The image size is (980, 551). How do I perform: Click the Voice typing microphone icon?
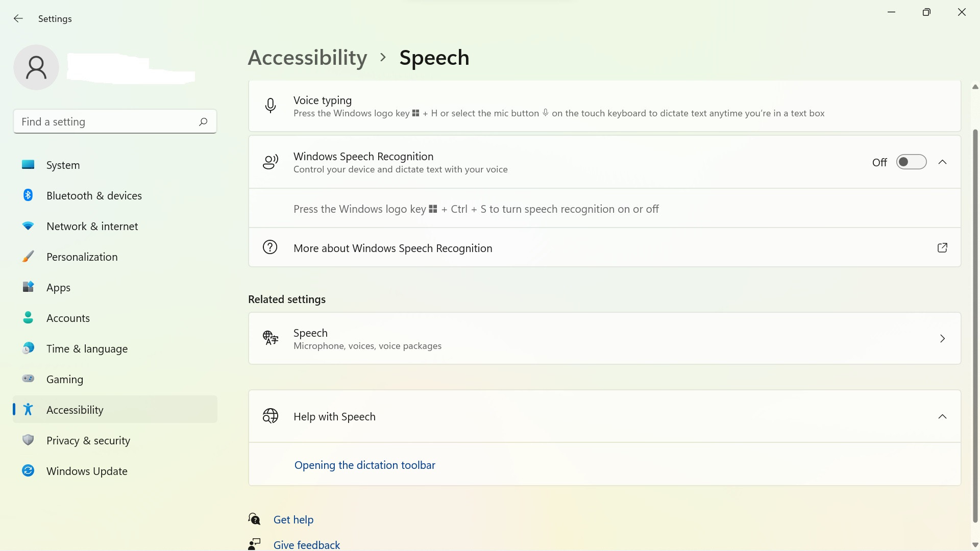click(271, 106)
